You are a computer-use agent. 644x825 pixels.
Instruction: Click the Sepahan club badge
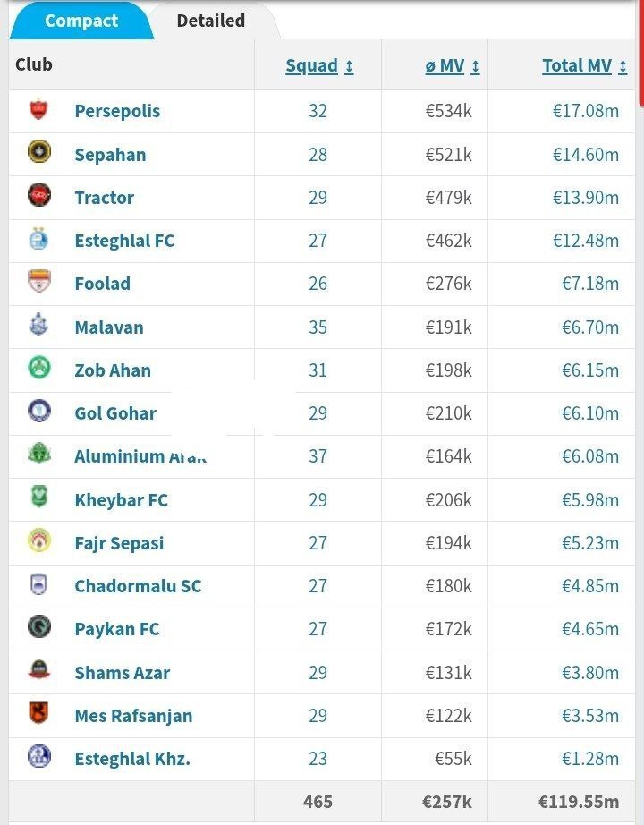point(37,154)
